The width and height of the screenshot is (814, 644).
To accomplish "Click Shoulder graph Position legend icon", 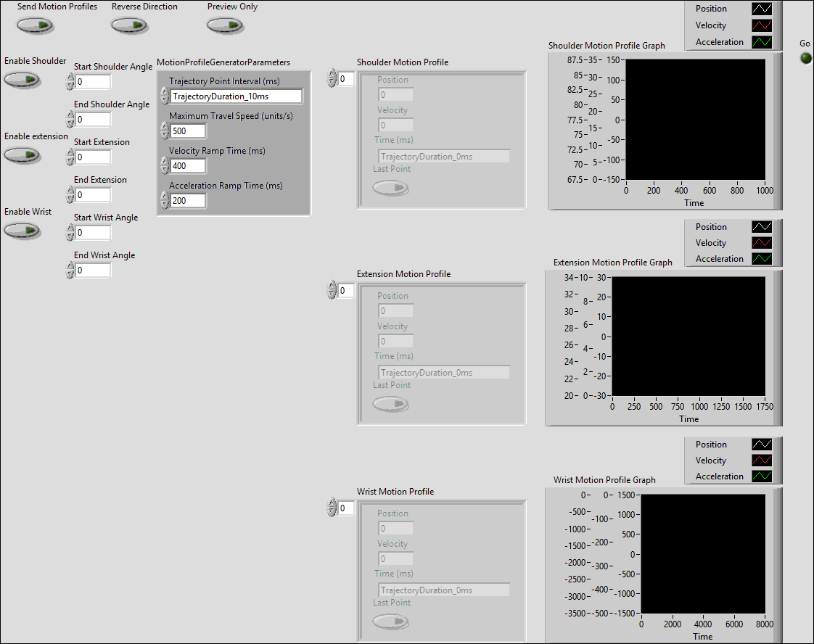I will [x=762, y=9].
